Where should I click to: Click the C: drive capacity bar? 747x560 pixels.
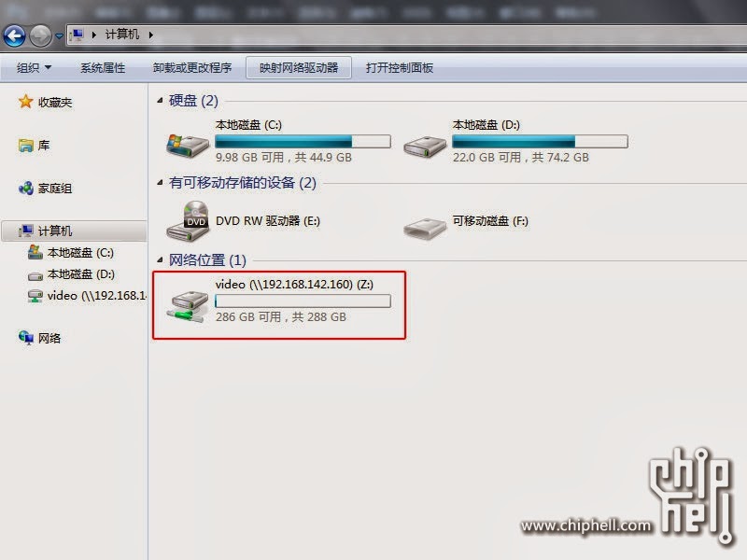click(303, 142)
